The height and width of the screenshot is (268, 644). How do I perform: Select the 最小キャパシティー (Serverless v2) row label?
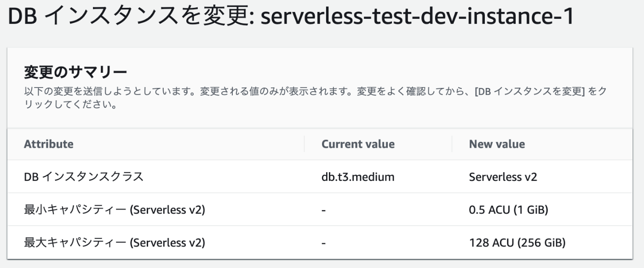click(115, 210)
